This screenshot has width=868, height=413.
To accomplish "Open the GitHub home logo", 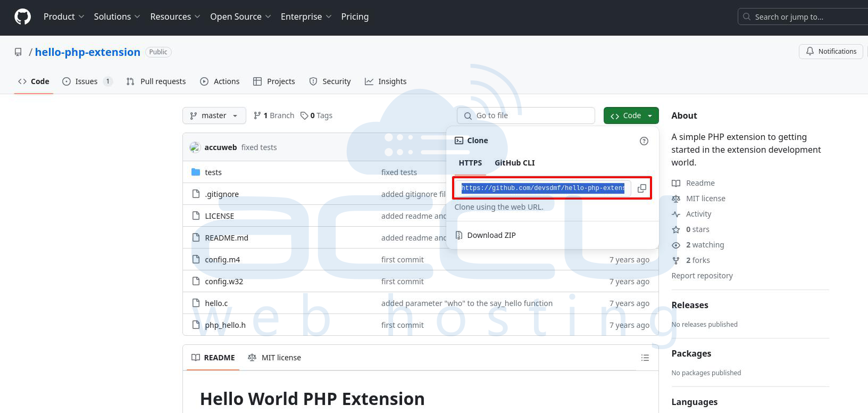I will click(x=22, y=17).
